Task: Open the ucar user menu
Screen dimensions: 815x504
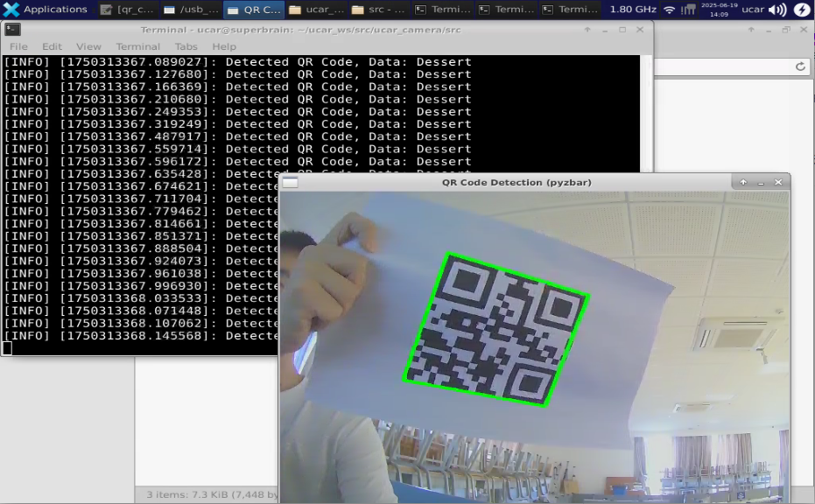Action: (x=752, y=10)
